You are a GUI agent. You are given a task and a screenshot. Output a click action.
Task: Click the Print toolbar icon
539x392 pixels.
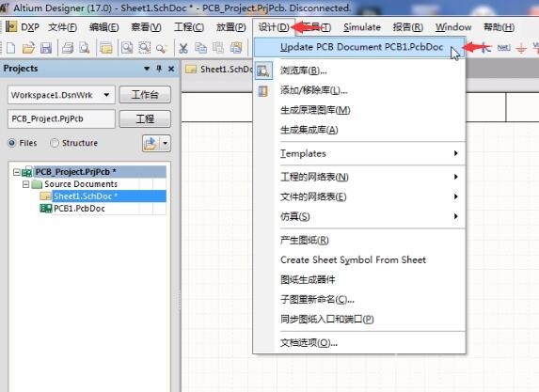(x=68, y=48)
